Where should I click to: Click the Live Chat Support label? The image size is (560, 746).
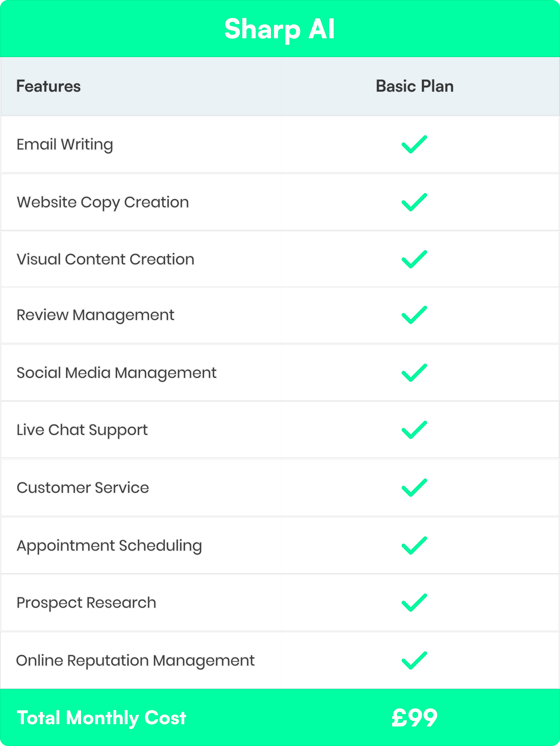click(x=82, y=430)
